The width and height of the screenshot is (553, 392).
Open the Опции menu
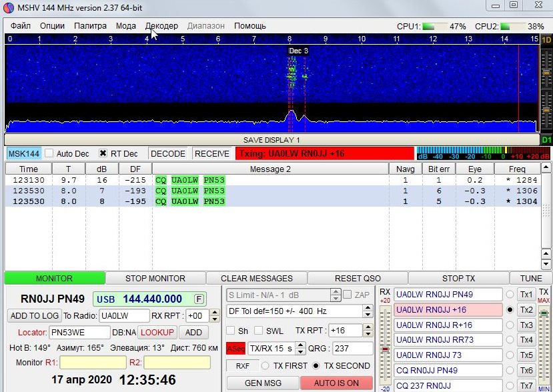52,26
